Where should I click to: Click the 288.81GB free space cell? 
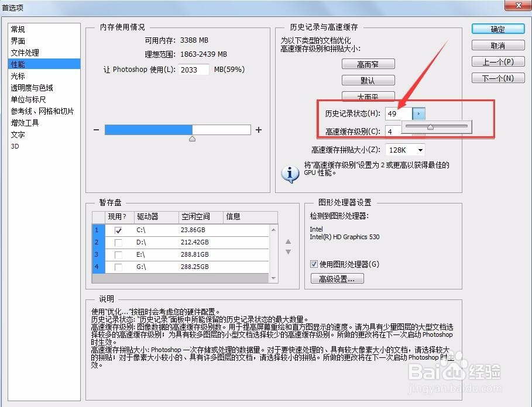pos(194,254)
